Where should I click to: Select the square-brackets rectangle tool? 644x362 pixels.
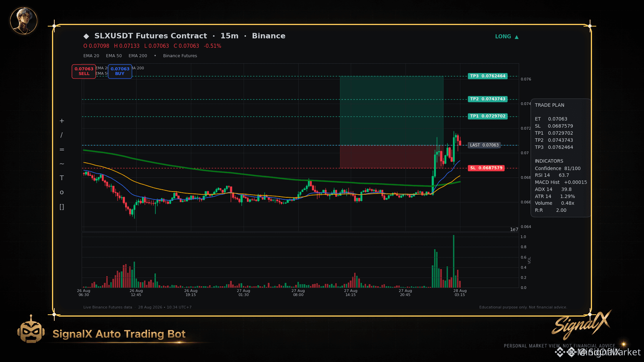point(62,207)
